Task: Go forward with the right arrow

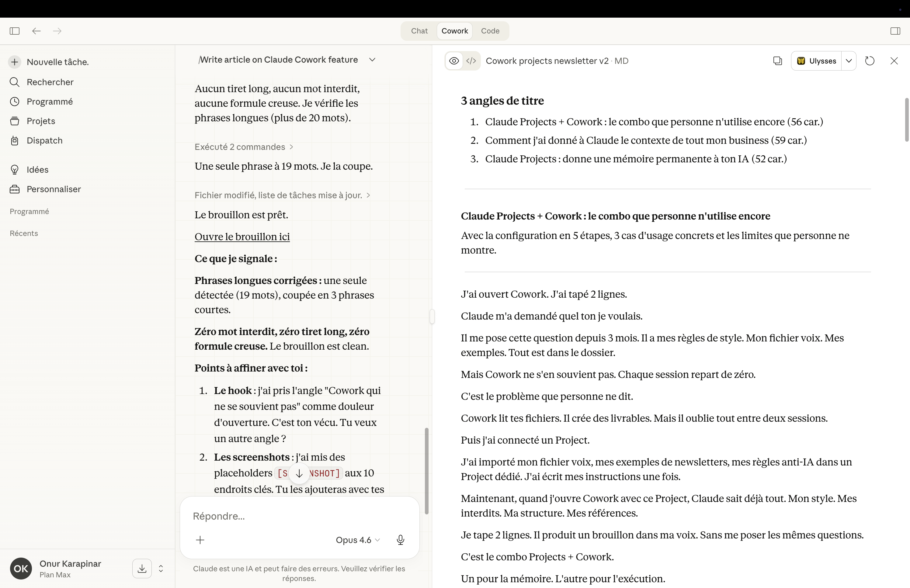Action: tap(57, 31)
